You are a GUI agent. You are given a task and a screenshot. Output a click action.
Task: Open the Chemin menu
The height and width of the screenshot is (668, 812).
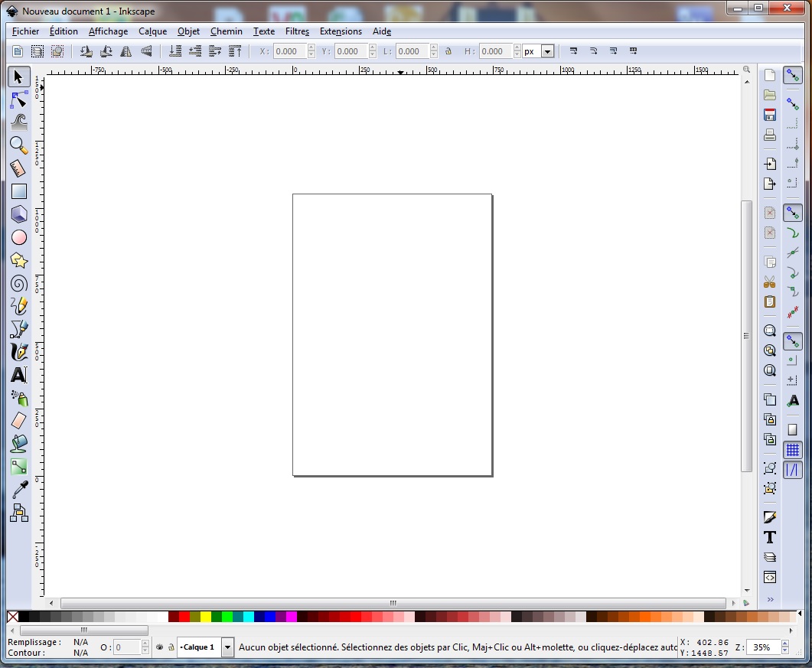pos(227,31)
